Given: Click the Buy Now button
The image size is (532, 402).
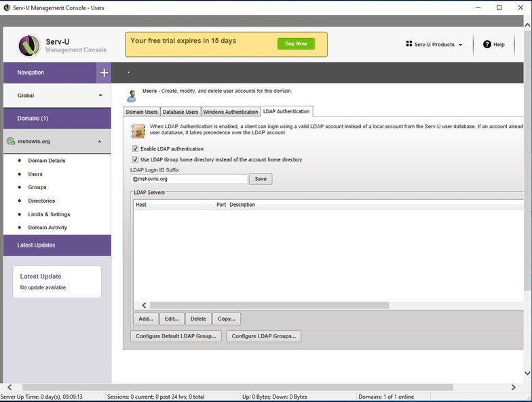Looking at the screenshot, I should 296,43.
